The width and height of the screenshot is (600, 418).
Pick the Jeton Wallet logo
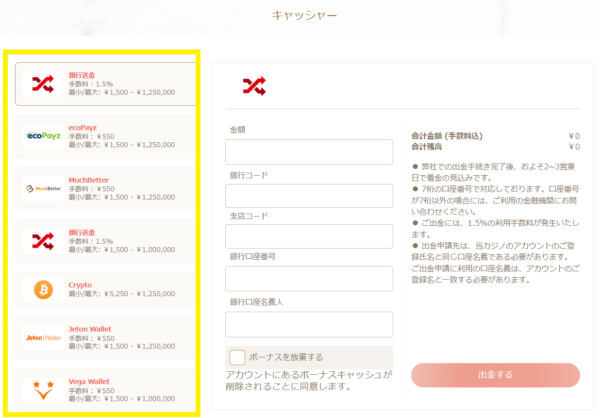43,338
